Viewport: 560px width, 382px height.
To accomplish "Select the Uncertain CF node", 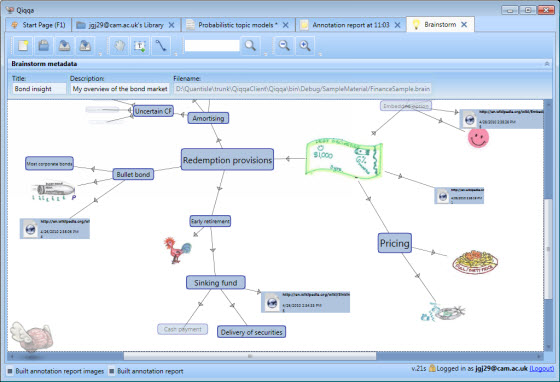I will coord(153,111).
